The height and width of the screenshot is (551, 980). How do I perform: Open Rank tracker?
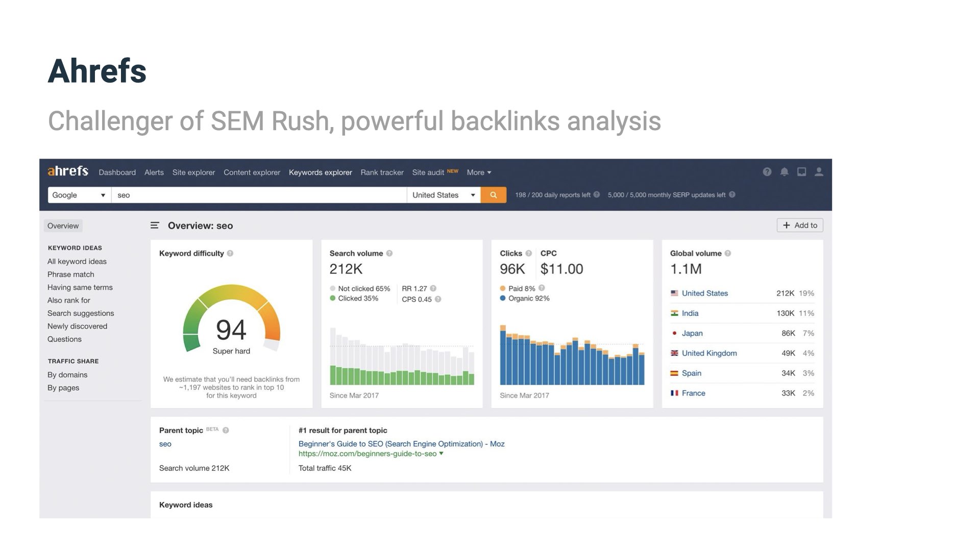[x=382, y=172]
